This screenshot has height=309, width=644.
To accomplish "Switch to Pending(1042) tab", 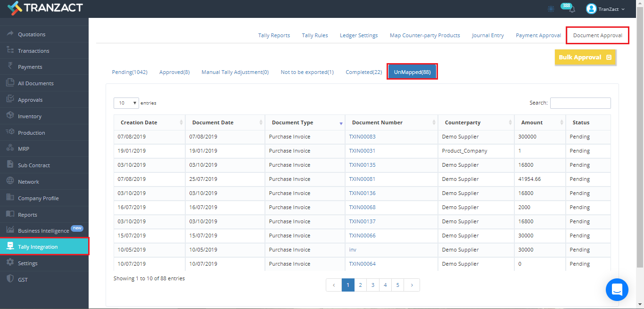I will click(130, 72).
